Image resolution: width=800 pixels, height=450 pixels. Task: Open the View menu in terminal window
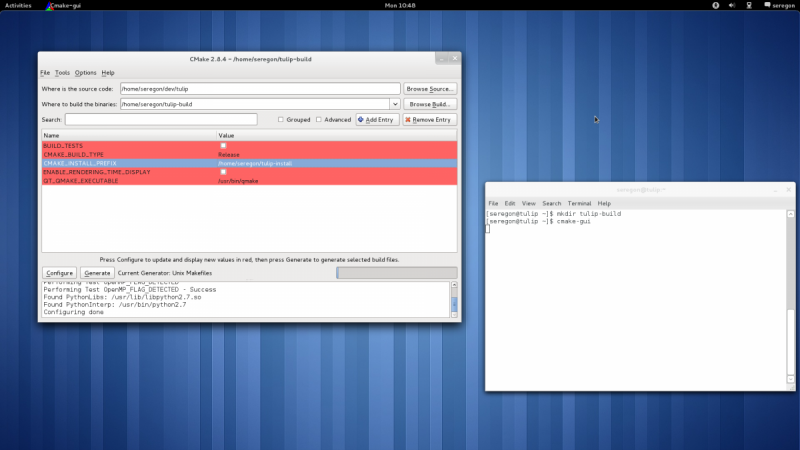(x=529, y=203)
